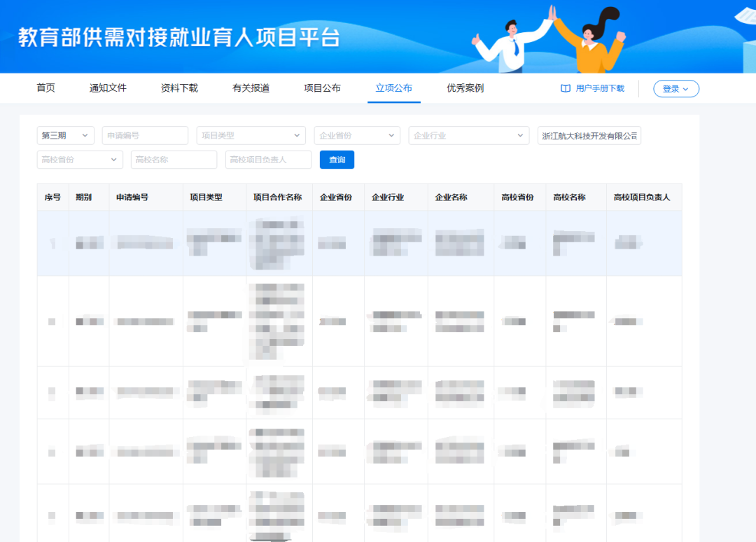This screenshot has width=756, height=542.
Task: Open the 通知文件 tab
Action: 106,88
